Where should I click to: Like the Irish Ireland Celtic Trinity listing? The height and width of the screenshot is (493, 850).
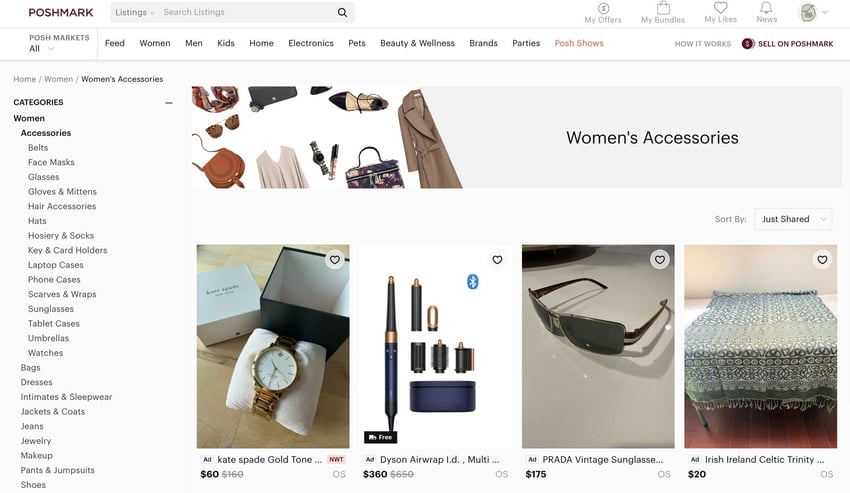click(x=822, y=260)
